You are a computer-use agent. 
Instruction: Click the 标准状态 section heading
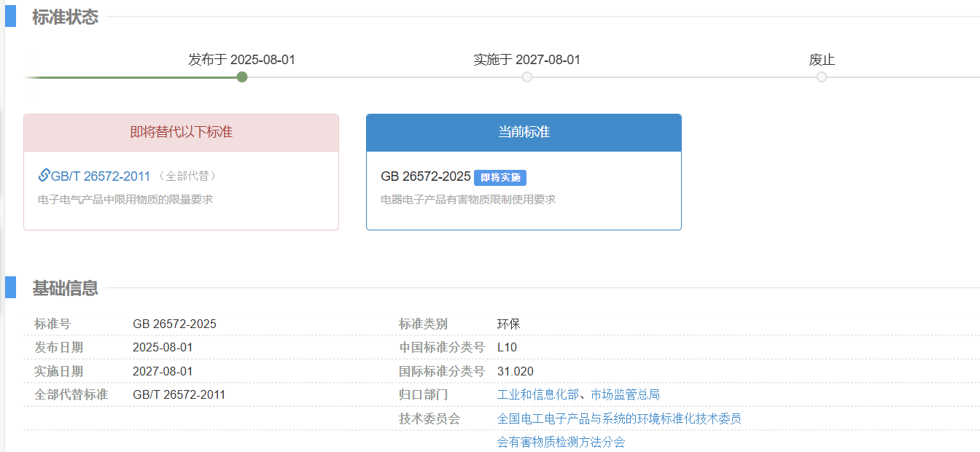coord(65,17)
